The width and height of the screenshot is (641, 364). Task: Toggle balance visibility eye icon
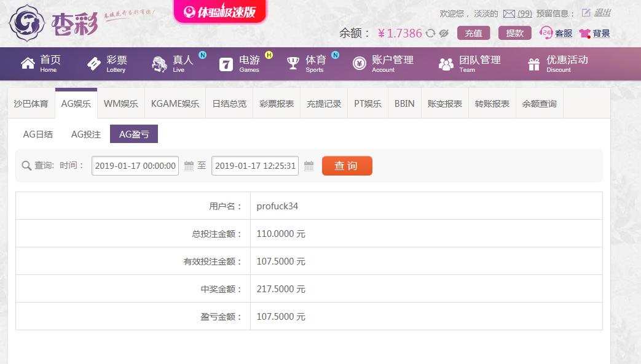tap(444, 34)
